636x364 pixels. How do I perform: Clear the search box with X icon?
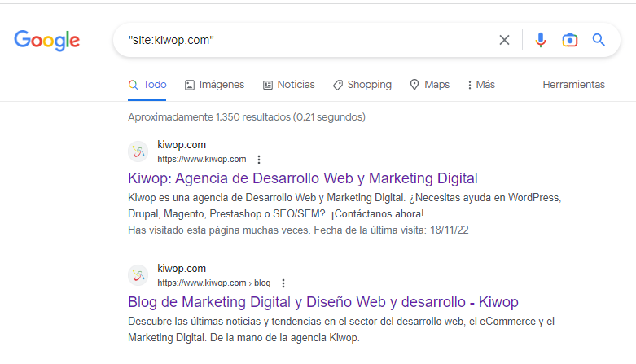(x=504, y=40)
